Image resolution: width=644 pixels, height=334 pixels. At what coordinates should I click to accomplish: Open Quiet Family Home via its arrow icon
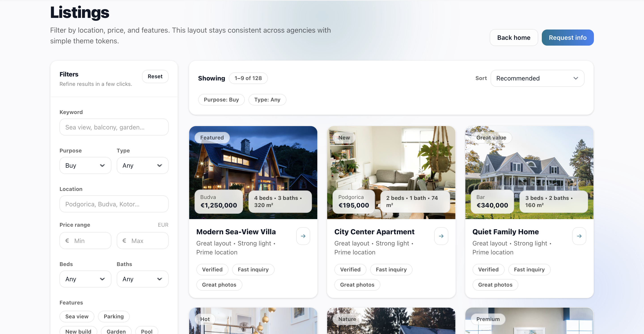(x=580, y=236)
